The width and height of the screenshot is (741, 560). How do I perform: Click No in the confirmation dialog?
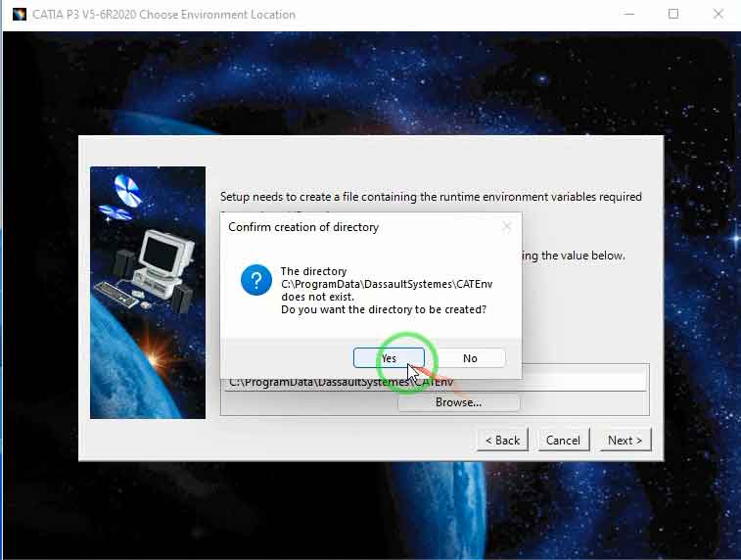click(470, 358)
